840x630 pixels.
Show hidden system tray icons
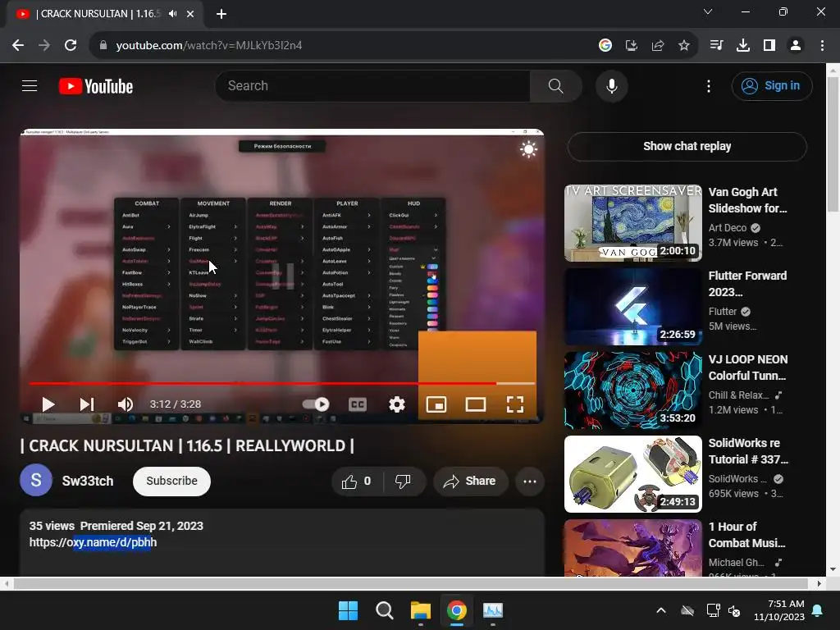[x=661, y=610]
